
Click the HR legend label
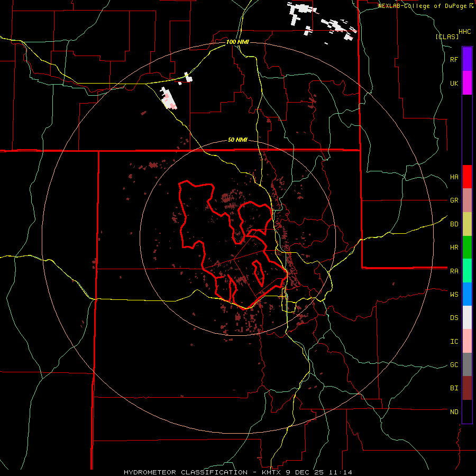point(454,248)
